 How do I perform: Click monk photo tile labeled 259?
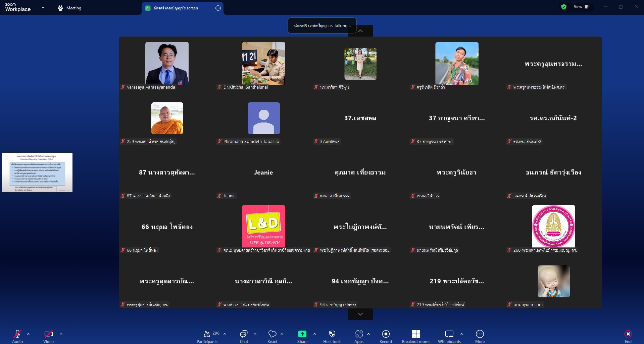point(167,118)
